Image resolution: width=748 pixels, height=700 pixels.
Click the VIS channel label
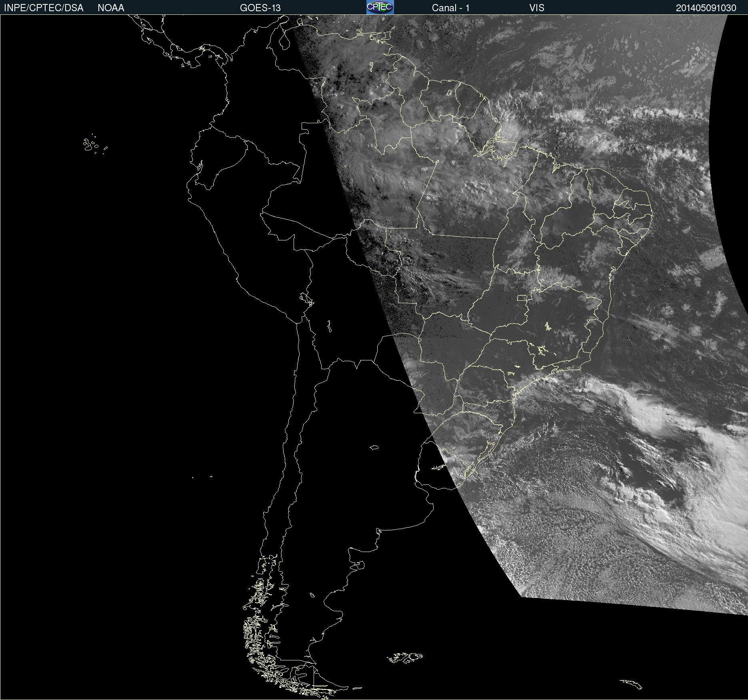pos(536,8)
